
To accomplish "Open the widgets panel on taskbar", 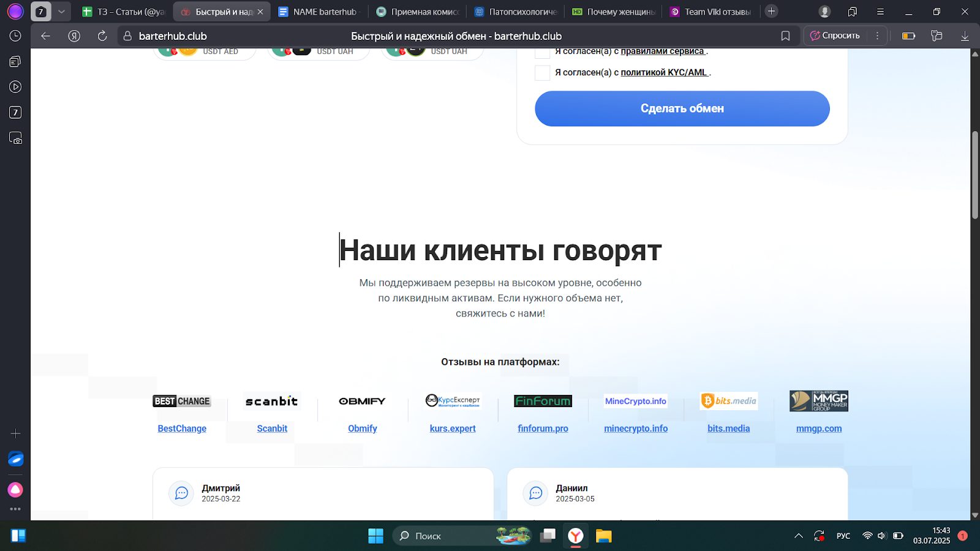I will tap(18, 536).
